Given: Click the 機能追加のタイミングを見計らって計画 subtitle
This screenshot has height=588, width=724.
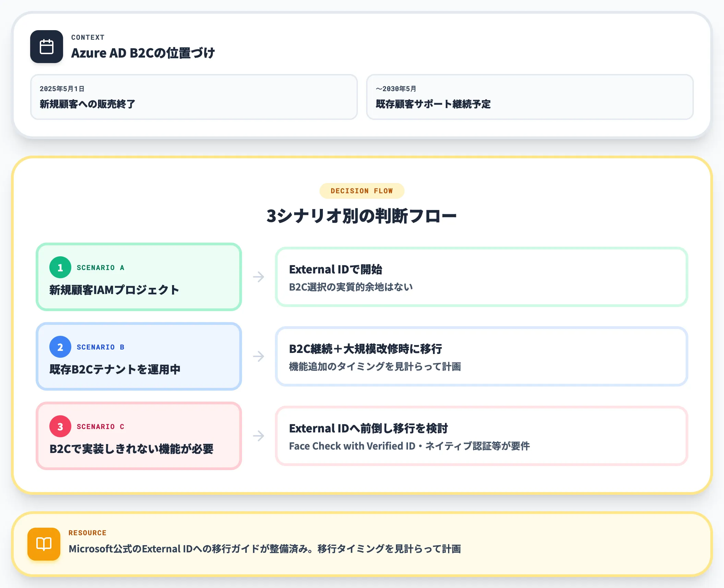Looking at the screenshot, I should click(x=375, y=366).
